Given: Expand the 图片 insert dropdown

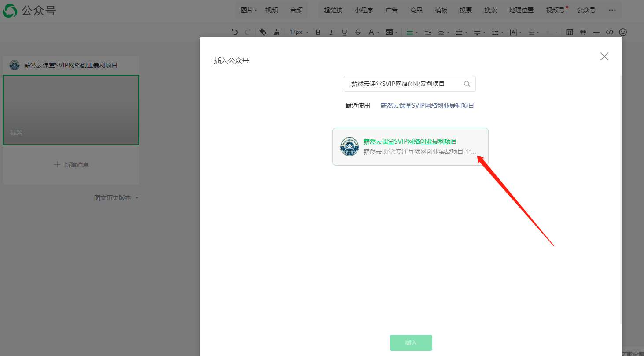Looking at the screenshot, I should (249, 10).
